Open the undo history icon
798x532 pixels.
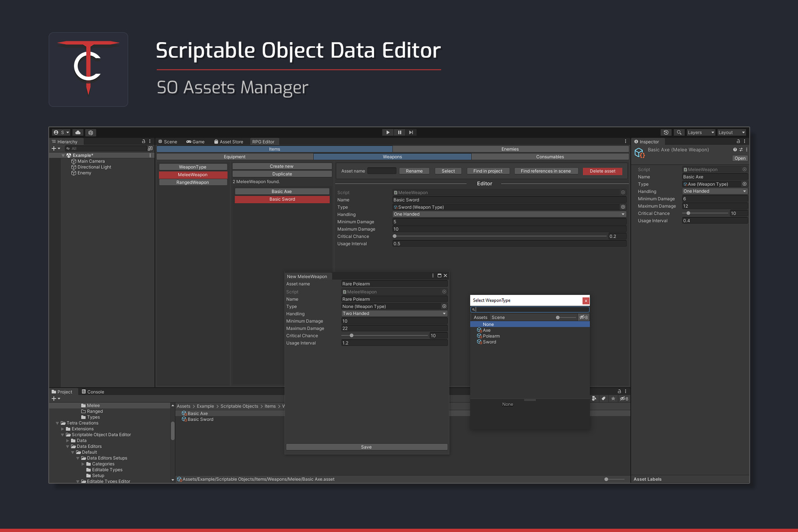pos(666,132)
